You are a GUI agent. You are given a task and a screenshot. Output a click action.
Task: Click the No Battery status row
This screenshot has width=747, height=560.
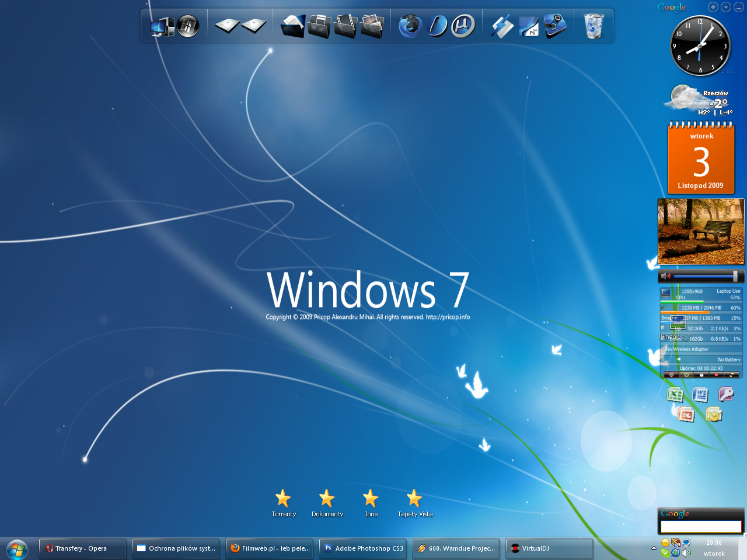pyautogui.click(x=701, y=359)
